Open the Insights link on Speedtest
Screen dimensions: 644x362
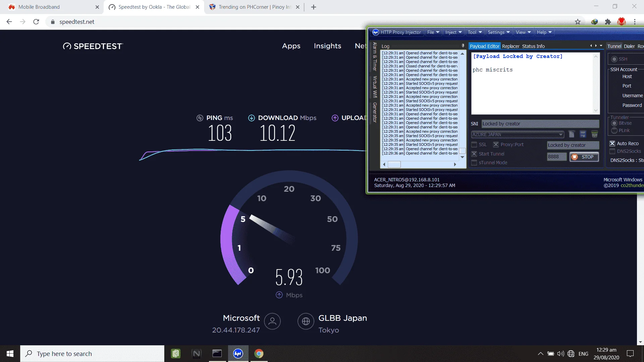click(327, 46)
